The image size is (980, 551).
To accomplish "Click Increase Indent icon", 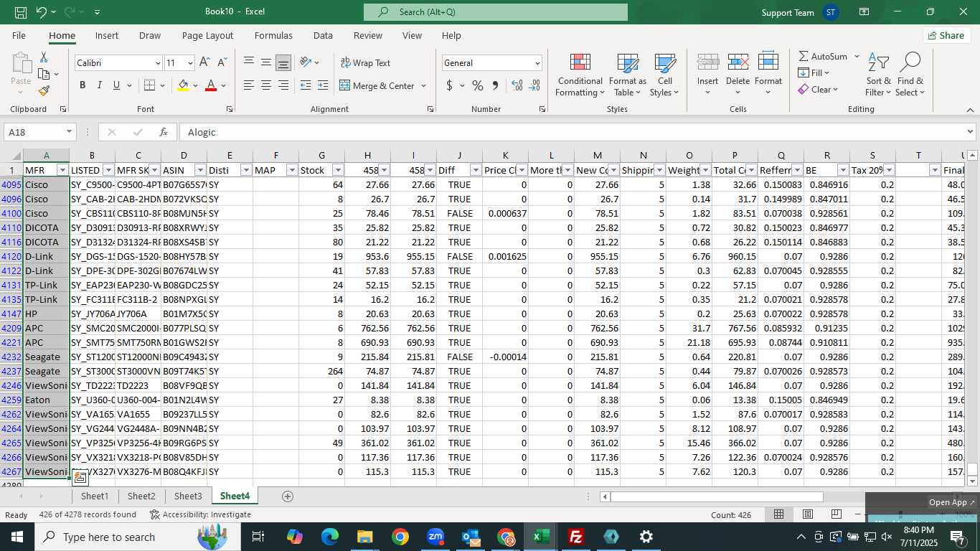I will tap(323, 85).
